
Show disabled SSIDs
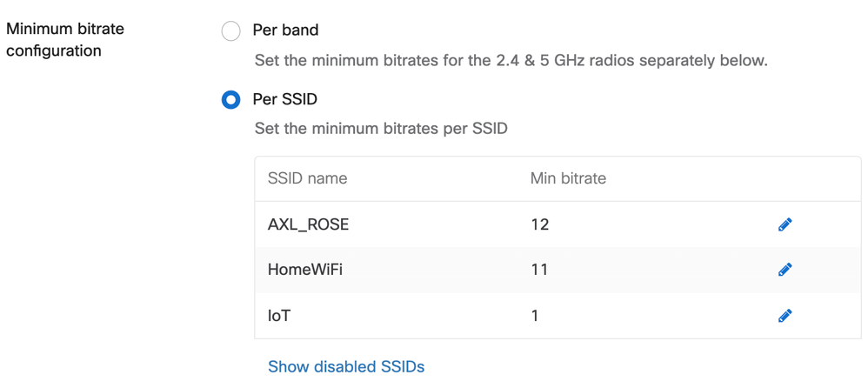(346, 366)
